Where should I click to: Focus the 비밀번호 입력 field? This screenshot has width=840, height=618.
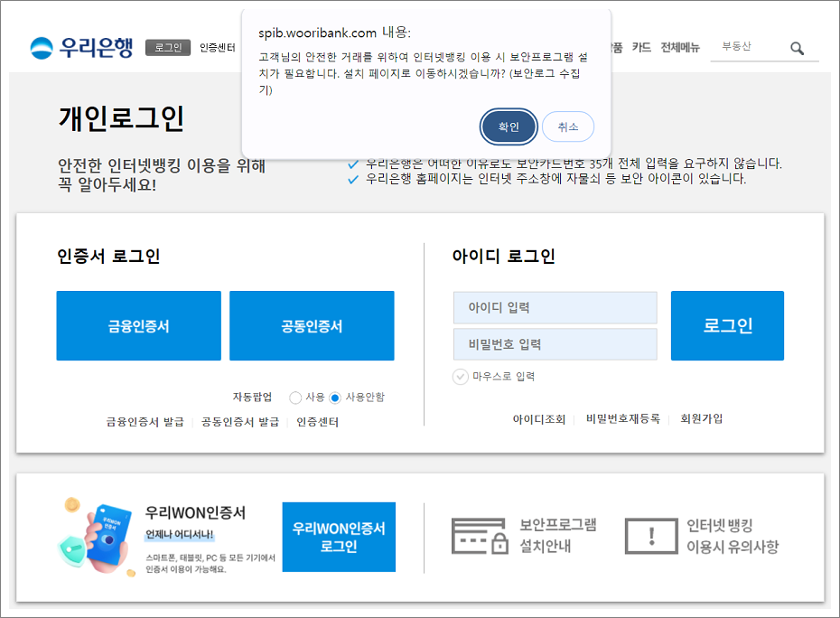click(x=555, y=344)
